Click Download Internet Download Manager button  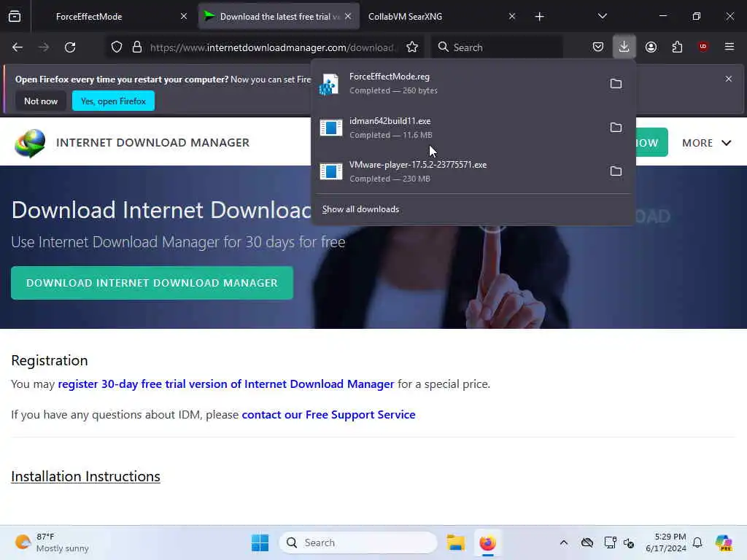[152, 284]
